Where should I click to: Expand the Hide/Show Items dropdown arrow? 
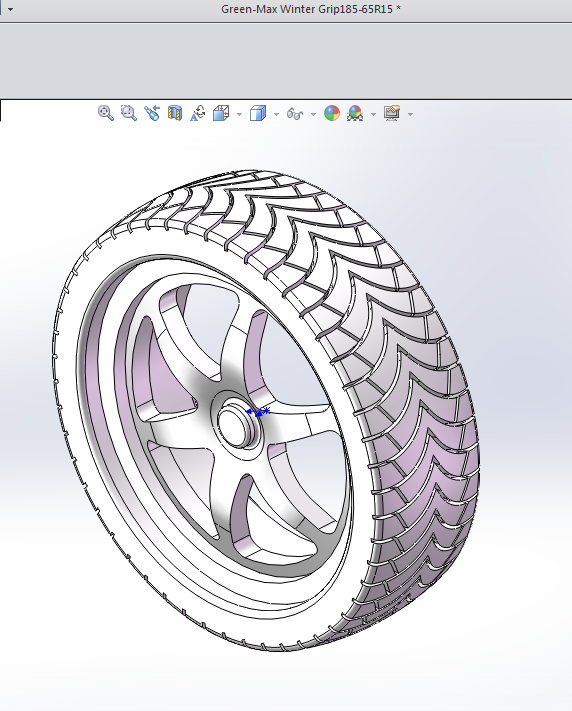click(x=313, y=114)
